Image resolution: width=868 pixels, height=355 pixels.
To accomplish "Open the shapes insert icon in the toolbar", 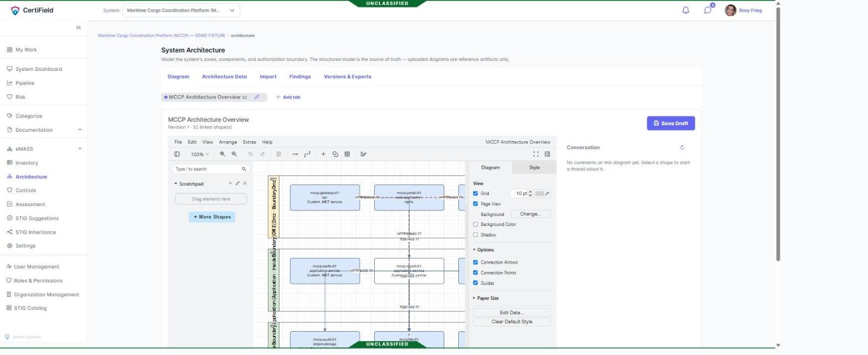I will coord(335,154).
